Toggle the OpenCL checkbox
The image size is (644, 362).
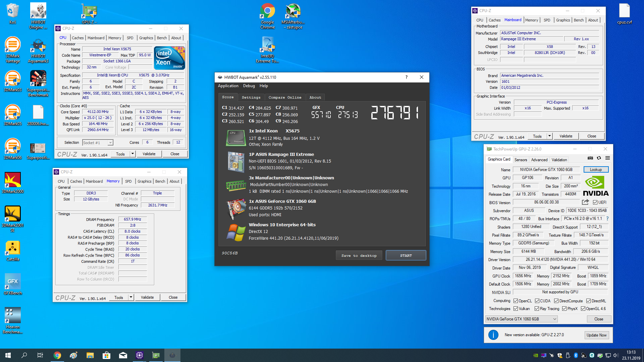[516, 301]
